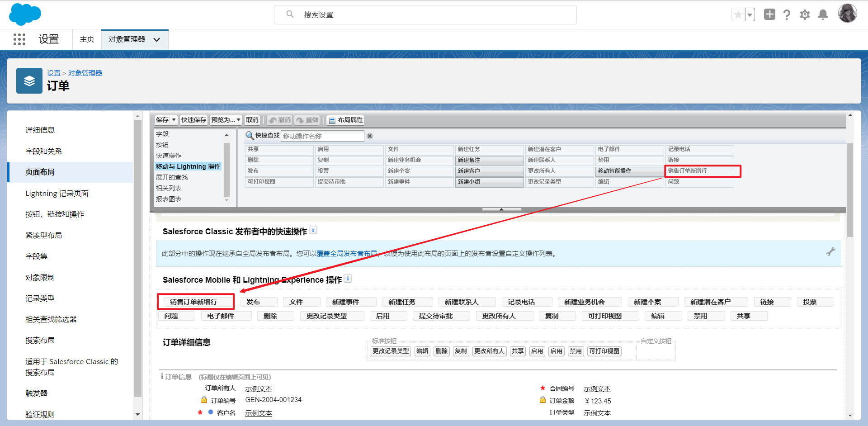868x426 pixels.
Task: Click info icon beside Salesforce Classic 发布者
Action: (x=313, y=230)
